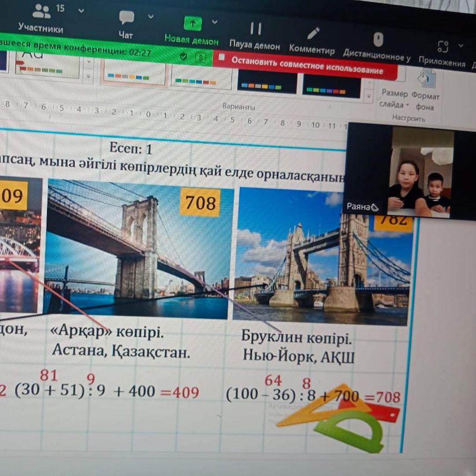
Task: Expand the themes gallery more arrow
Action: pos(89,77)
